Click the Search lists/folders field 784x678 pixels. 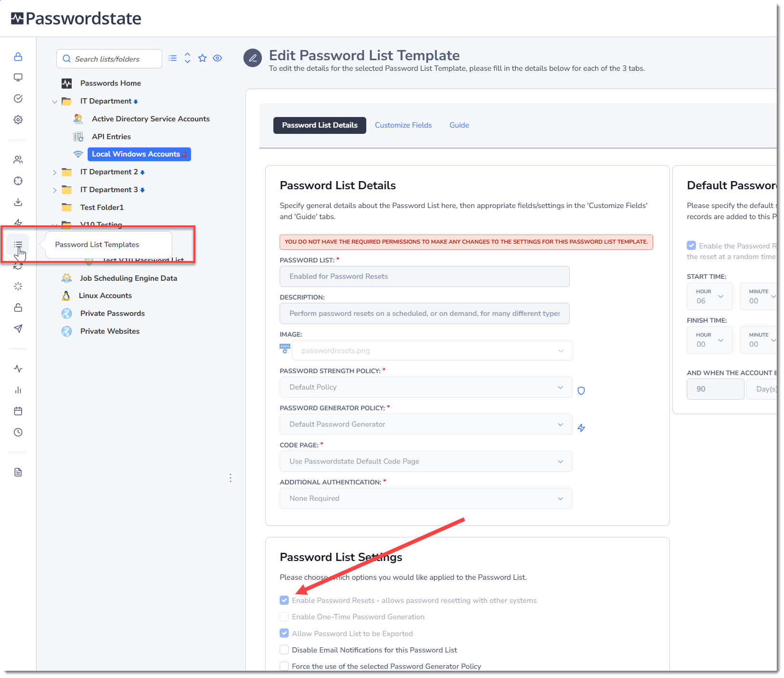pos(109,59)
